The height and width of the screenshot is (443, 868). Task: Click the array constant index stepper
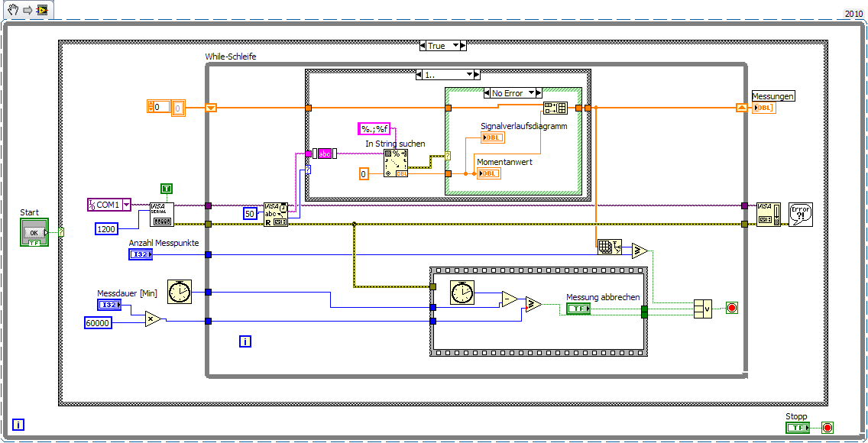pos(150,107)
